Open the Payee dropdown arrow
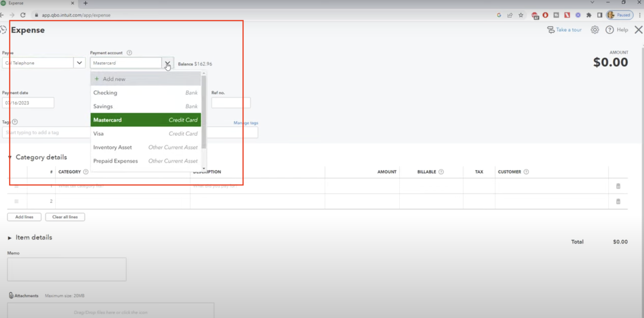 [79, 63]
